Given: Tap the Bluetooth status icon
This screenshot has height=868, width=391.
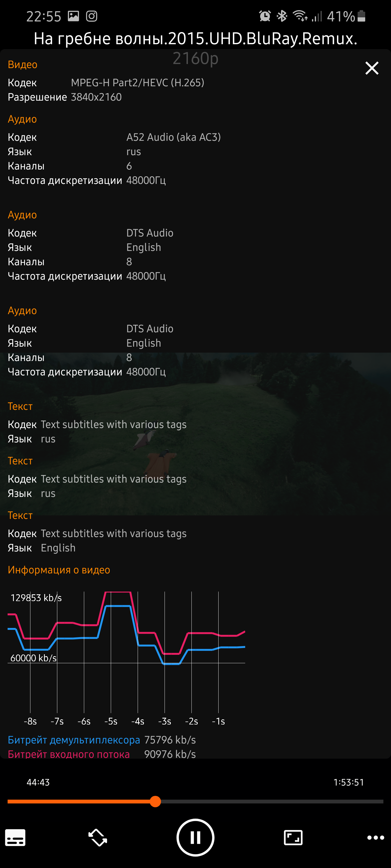Looking at the screenshot, I should pos(282,16).
